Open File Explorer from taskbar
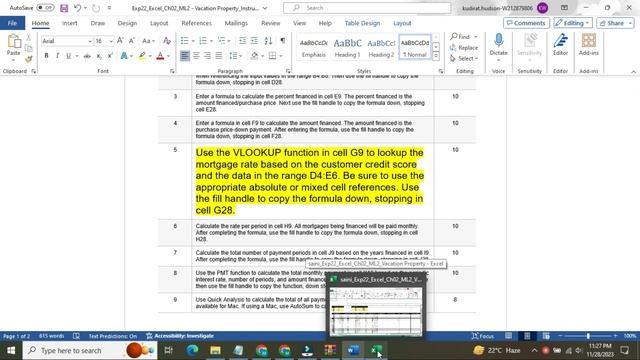Screen dimensions: 640x360 (215, 350)
